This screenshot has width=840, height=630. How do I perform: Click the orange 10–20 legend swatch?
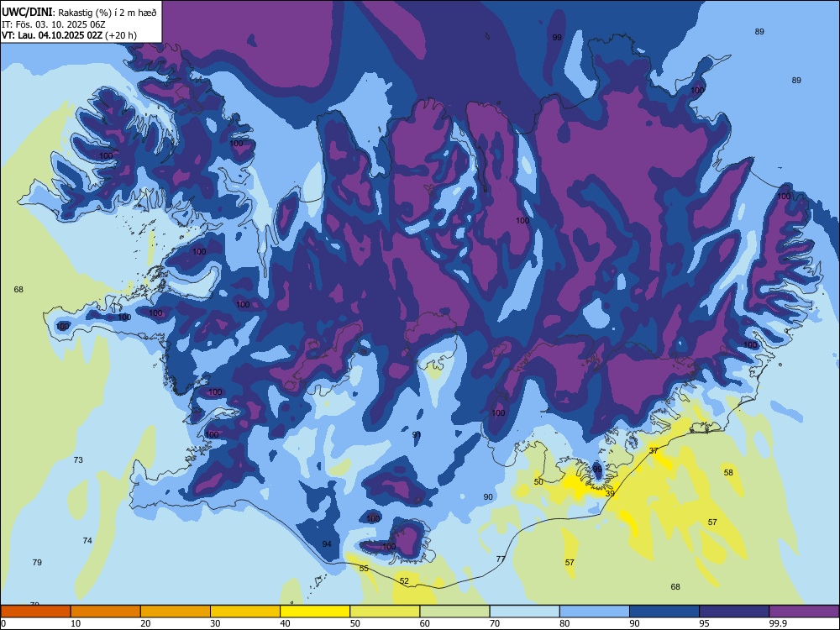pos(106,612)
